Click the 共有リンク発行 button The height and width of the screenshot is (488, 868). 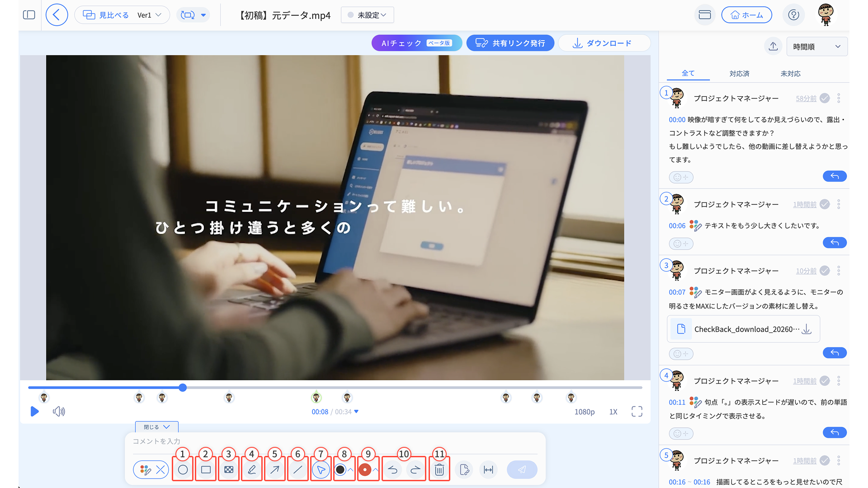(510, 43)
